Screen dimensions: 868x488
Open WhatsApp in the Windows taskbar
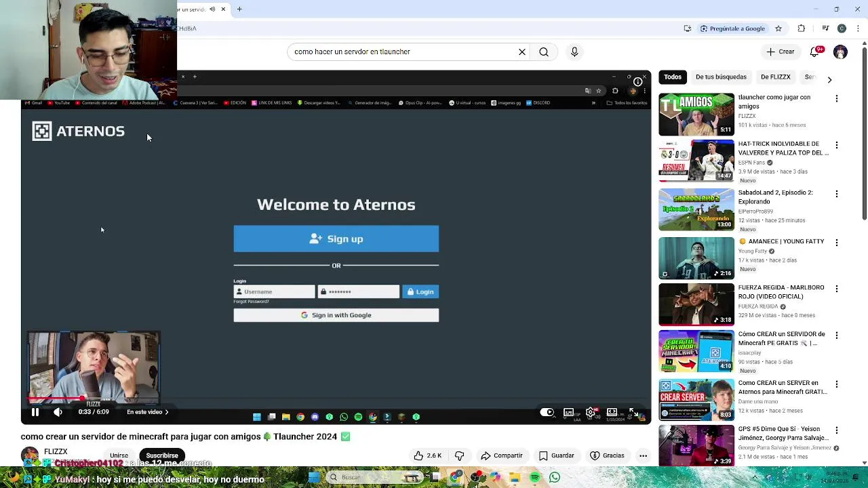click(x=555, y=478)
